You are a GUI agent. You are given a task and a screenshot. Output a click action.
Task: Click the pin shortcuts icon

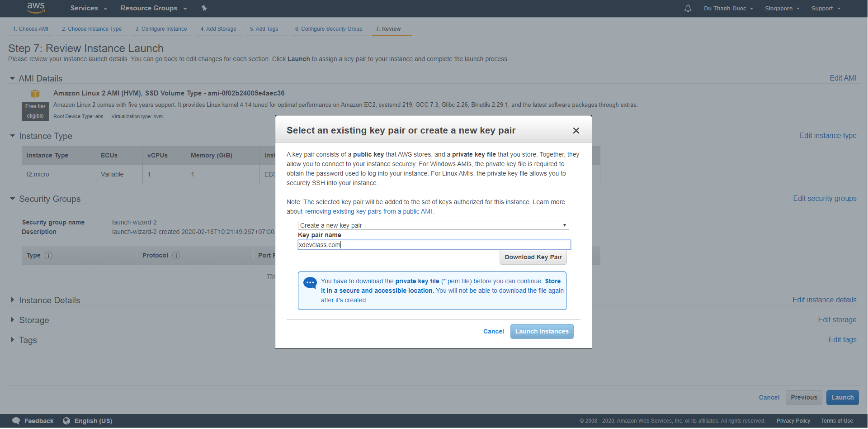204,8
